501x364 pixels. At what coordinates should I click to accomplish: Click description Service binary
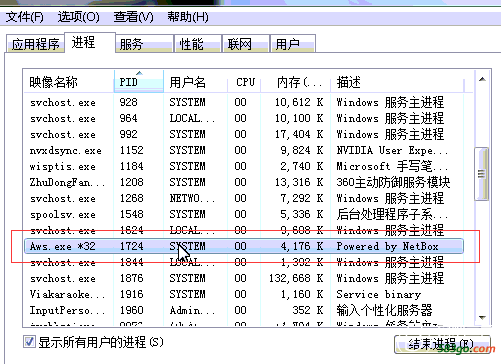click(x=378, y=294)
